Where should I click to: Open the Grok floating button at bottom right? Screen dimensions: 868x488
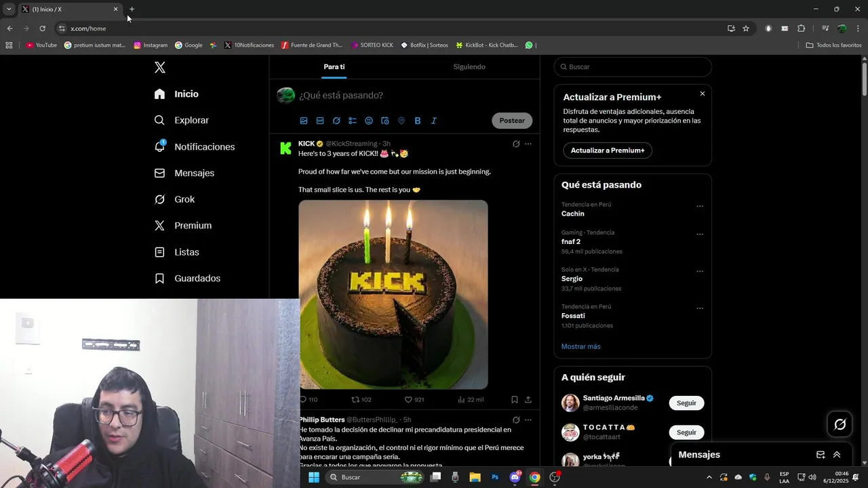[x=840, y=424]
